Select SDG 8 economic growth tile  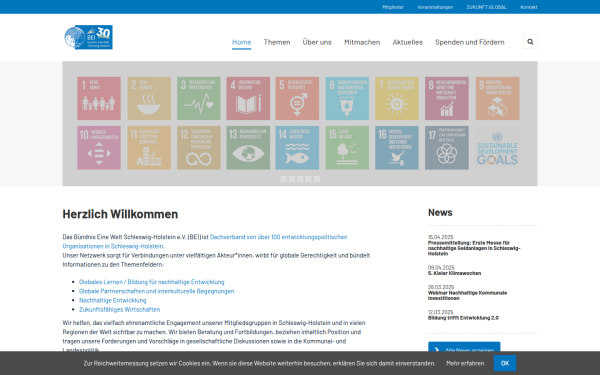(447, 98)
